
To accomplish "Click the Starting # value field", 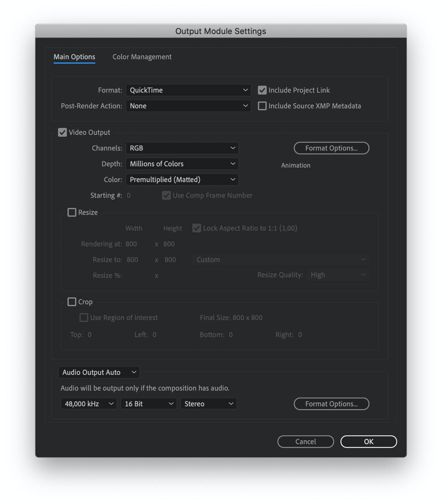I will (129, 195).
